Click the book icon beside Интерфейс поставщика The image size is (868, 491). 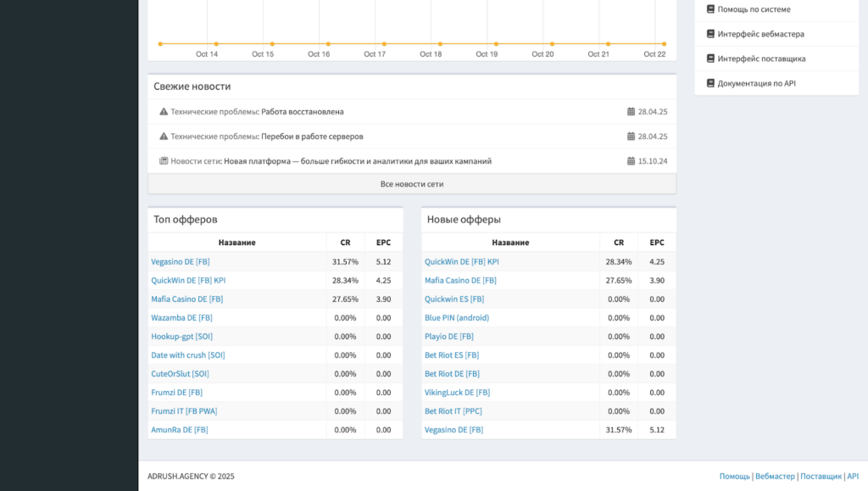coord(710,59)
